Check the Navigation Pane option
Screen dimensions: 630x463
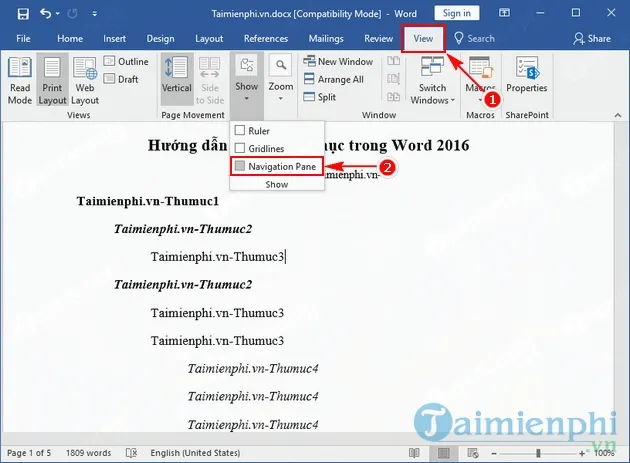pos(239,166)
